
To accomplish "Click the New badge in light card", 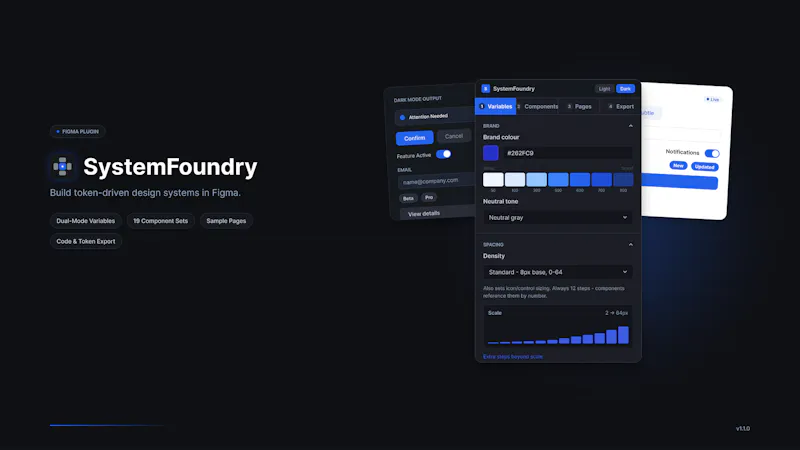I will (678, 166).
